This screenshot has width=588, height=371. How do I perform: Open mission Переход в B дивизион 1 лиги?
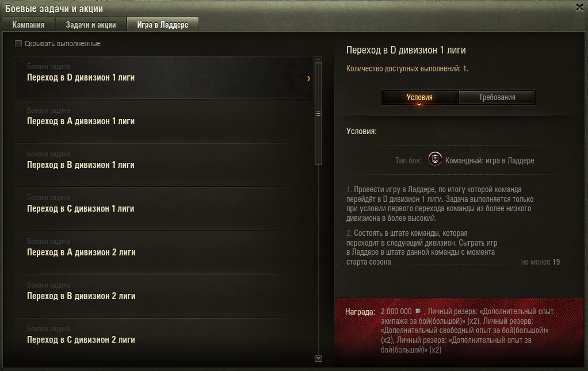coord(164,165)
